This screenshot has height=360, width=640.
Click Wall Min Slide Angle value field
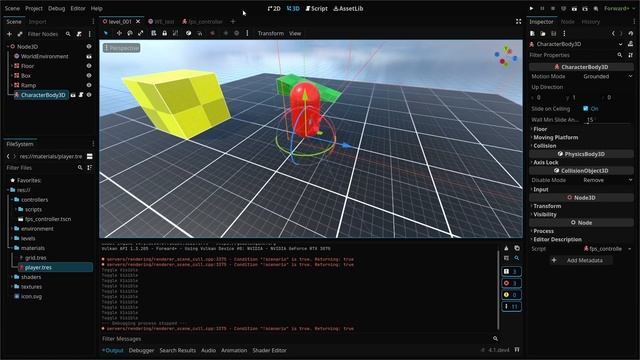608,120
